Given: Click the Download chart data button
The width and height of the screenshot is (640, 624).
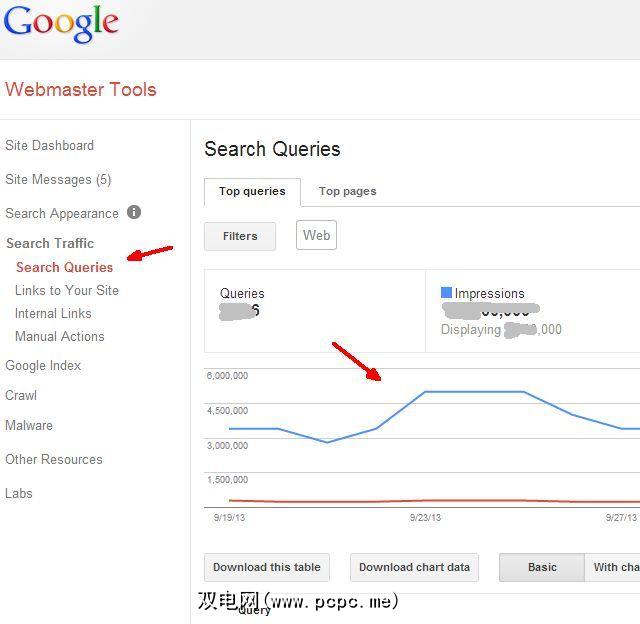Looking at the screenshot, I should pos(414,567).
